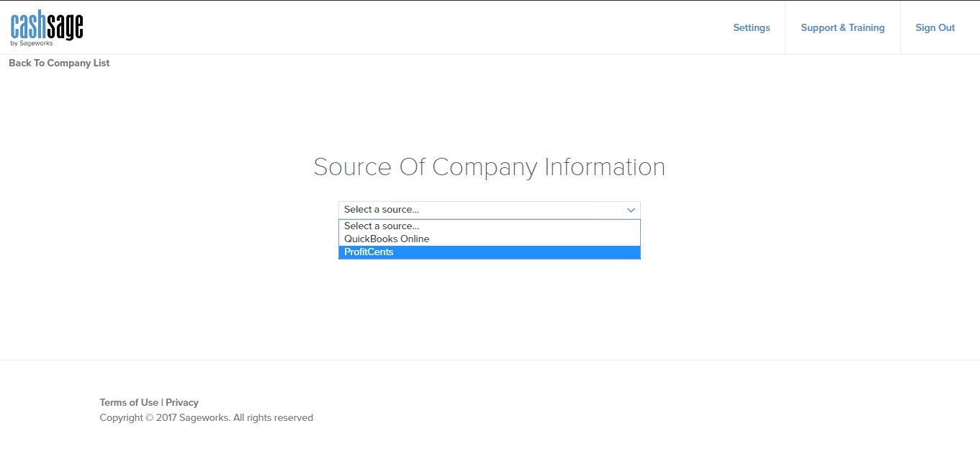Viewport: 980px width, 457px height.
Task: Choose ProfitCents as the source
Action: pos(490,252)
